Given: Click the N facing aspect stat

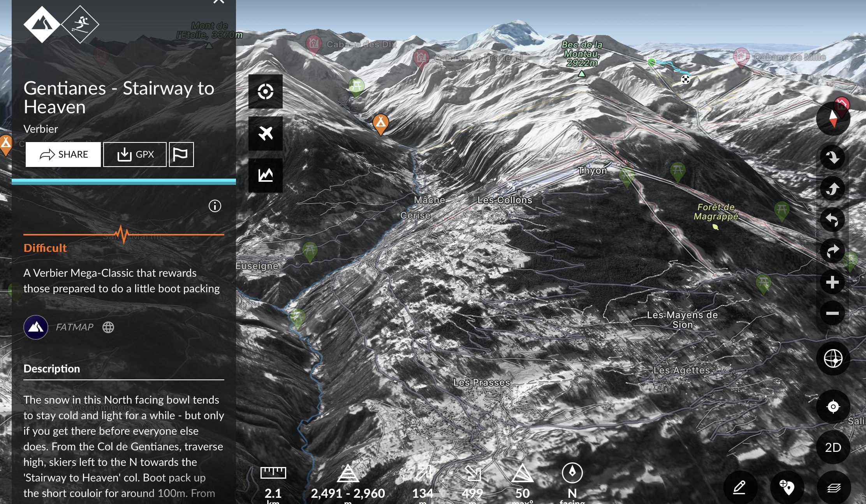Looking at the screenshot, I should point(572,483).
